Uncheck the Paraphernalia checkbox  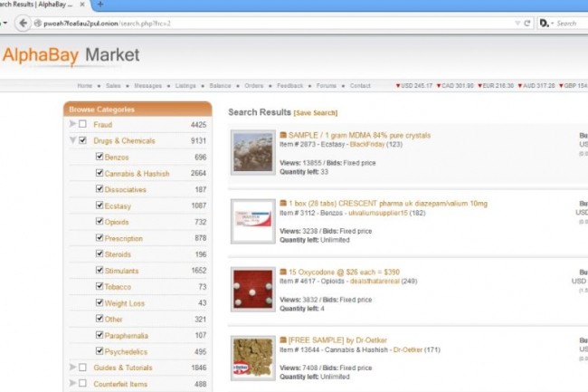pyautogui.click(x=100, y=335)
